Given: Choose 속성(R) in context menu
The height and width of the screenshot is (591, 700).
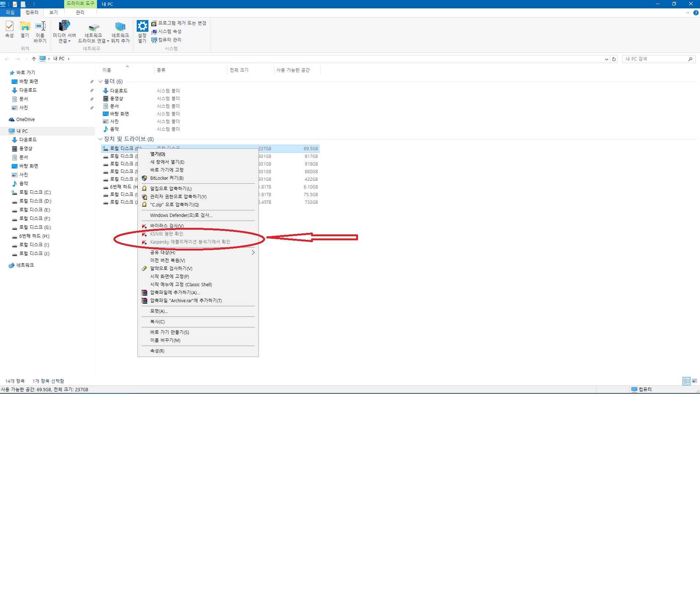Looking at the screenshot, I should coord(198,351).
